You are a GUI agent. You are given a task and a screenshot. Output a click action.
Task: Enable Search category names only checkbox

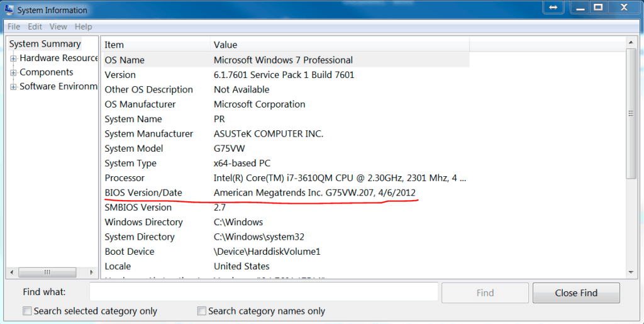coord(202,311)
